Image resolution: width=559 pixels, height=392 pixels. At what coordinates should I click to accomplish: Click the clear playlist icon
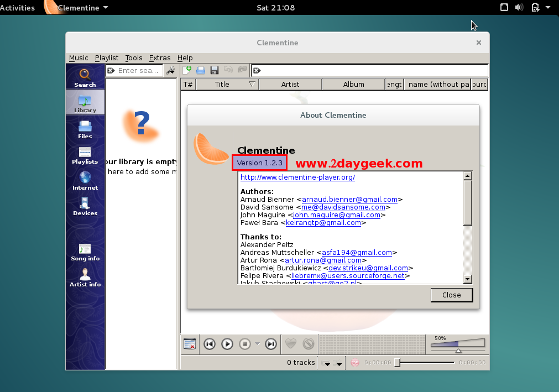(x=189, y=344)
